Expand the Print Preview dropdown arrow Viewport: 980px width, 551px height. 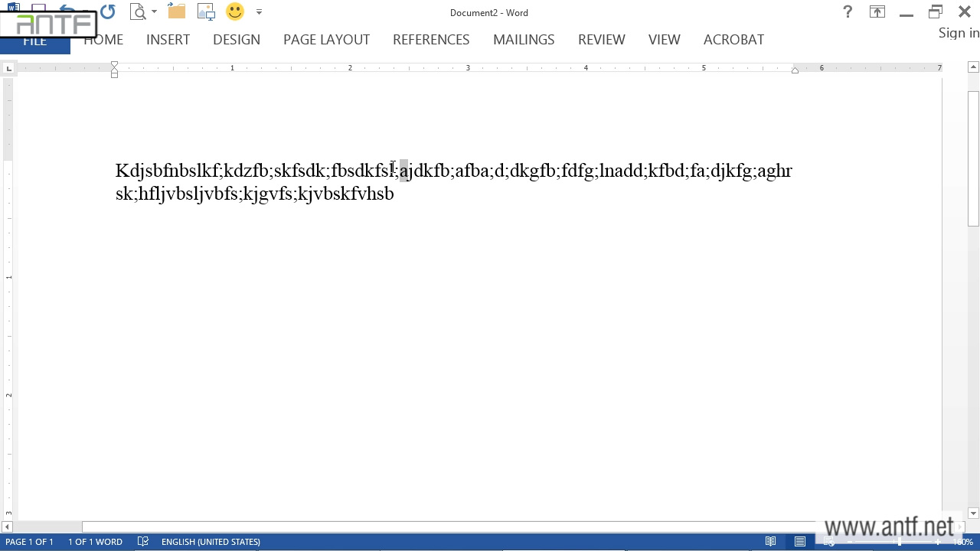pyautogui.click(x=155, y=12)
